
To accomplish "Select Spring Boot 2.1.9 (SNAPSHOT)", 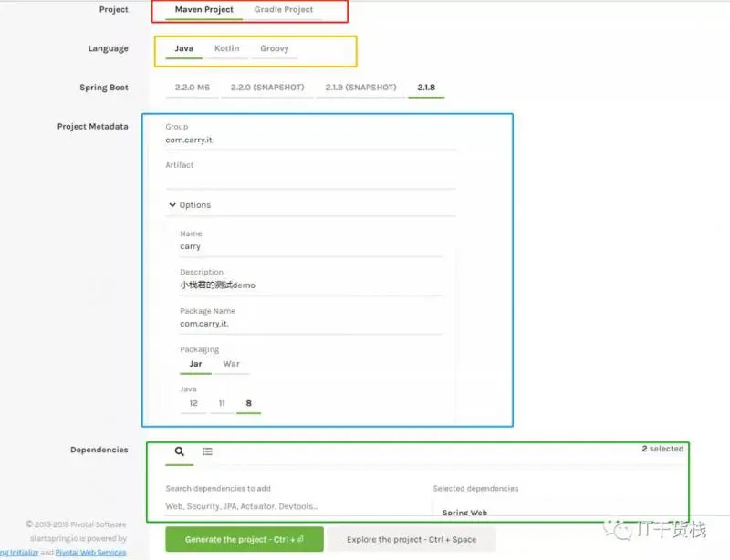I will click(x=360, y=88).
